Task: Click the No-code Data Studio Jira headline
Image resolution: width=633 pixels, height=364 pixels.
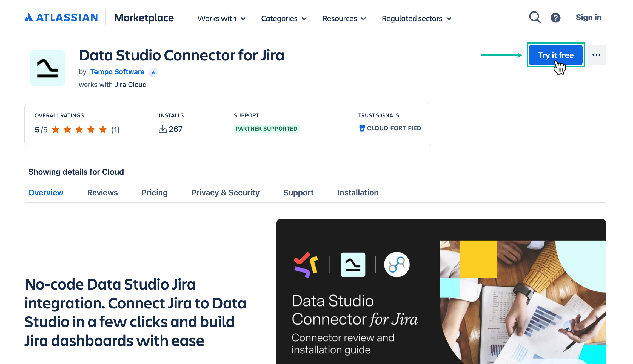Action: tap(135, 312)
